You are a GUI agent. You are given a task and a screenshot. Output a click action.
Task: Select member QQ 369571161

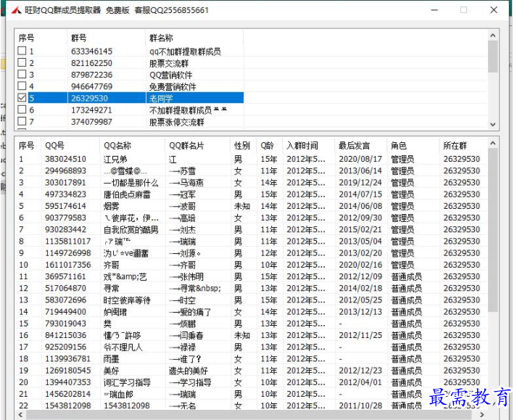point(65,276)
